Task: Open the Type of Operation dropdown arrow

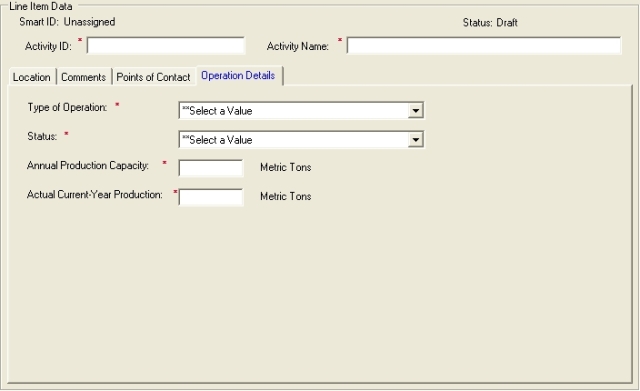Action: coord(416,111)
